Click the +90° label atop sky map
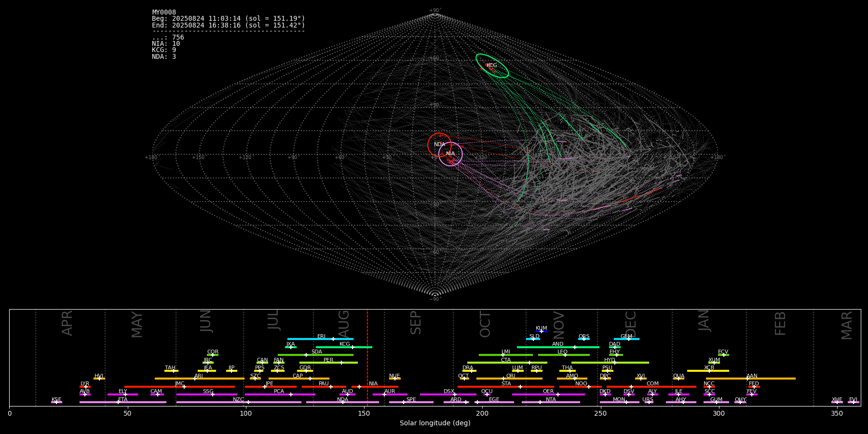 click(x=435, y=11)
